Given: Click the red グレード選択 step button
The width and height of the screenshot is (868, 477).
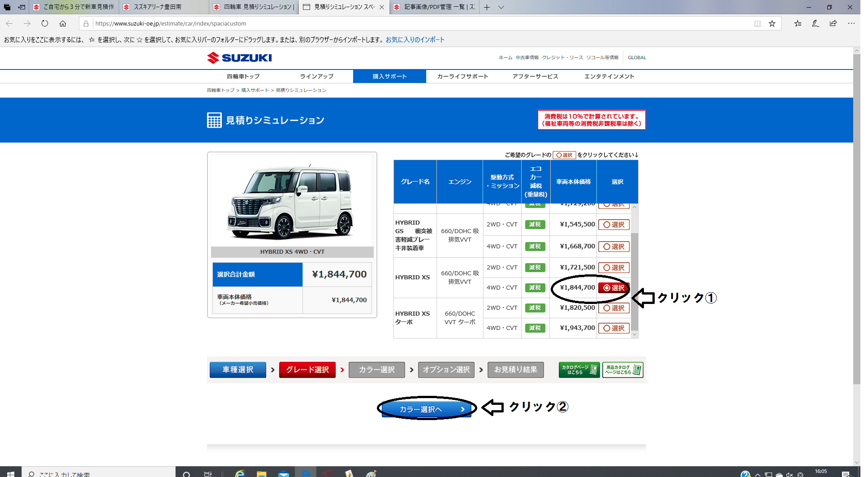Looking at the screenshot, I should click(x=307, y=370).
